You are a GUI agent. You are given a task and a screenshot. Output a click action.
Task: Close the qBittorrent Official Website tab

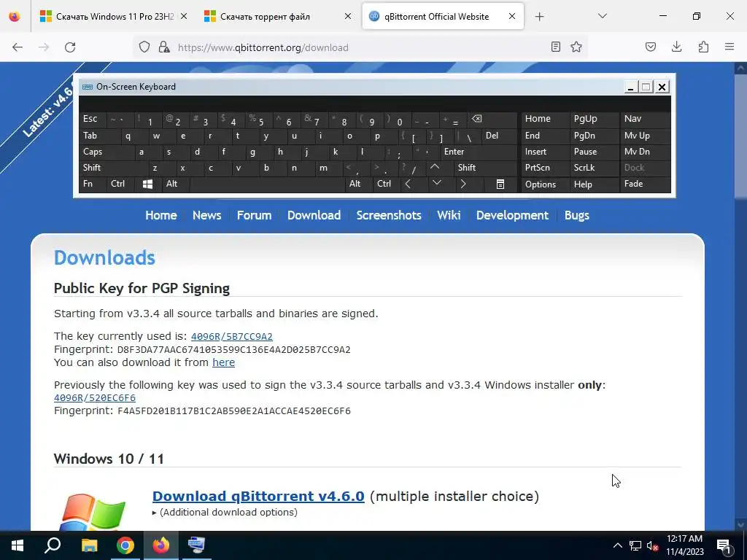coord(511,16)
